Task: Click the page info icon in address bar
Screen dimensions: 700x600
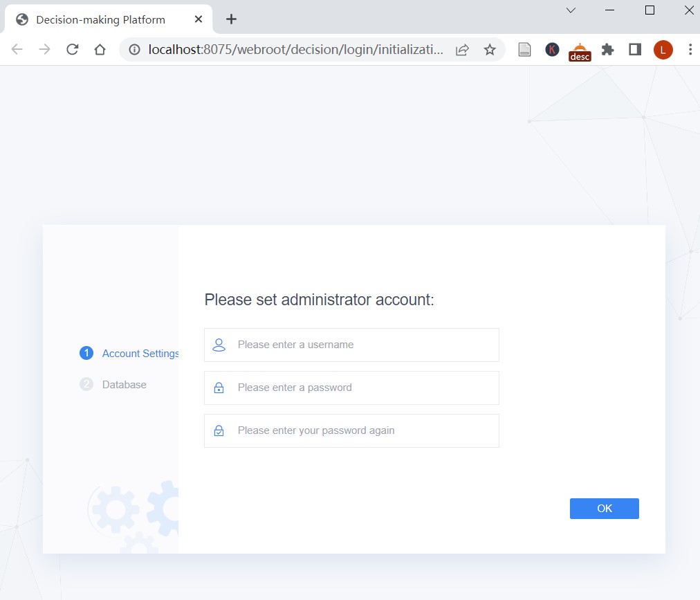Action: click(132, 49)
